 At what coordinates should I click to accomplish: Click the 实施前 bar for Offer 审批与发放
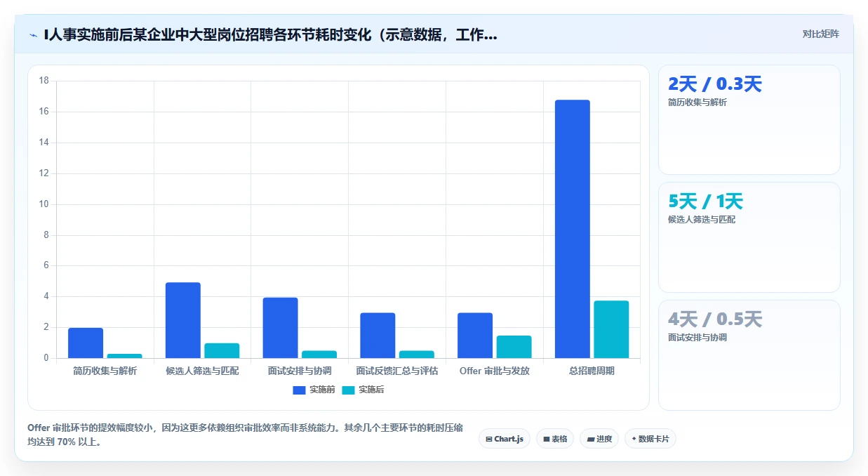(x=475, y=336)
